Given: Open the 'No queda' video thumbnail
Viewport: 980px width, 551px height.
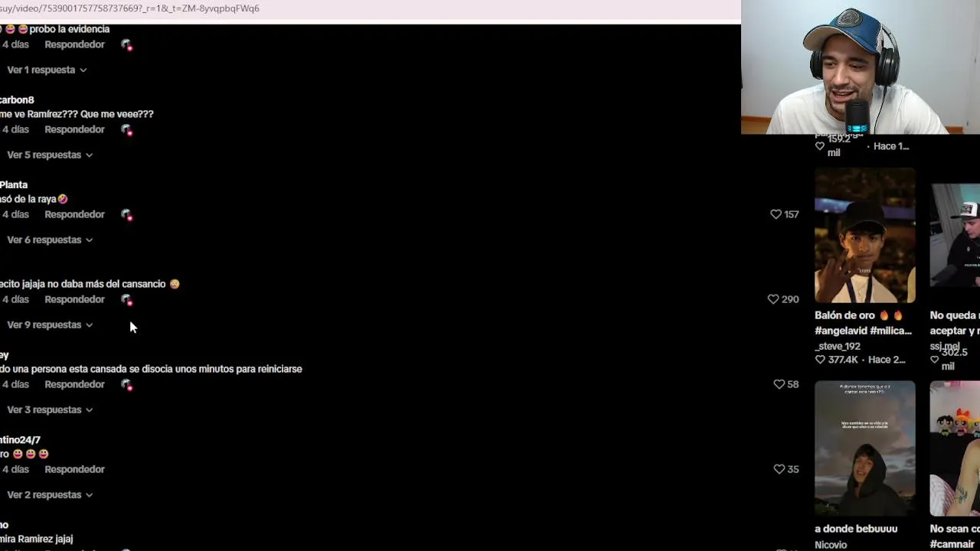Looking at the screenshot, I should click(x=955, y=236).
